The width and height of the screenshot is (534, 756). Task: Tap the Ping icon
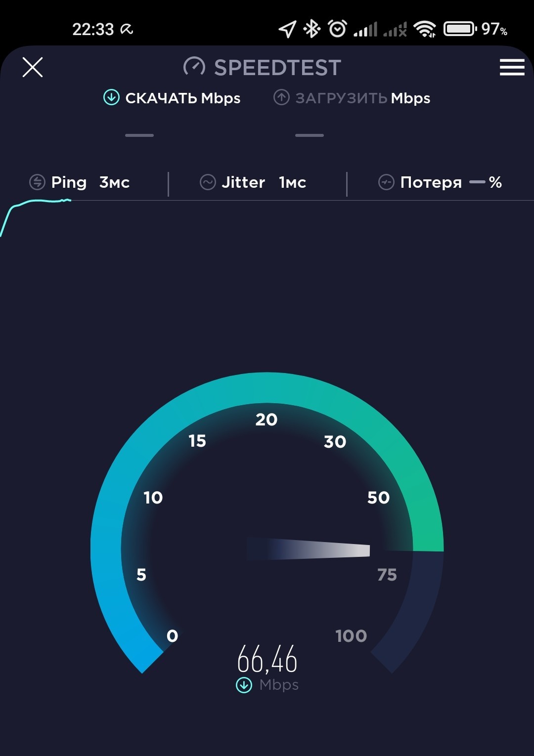click(37, 182)
